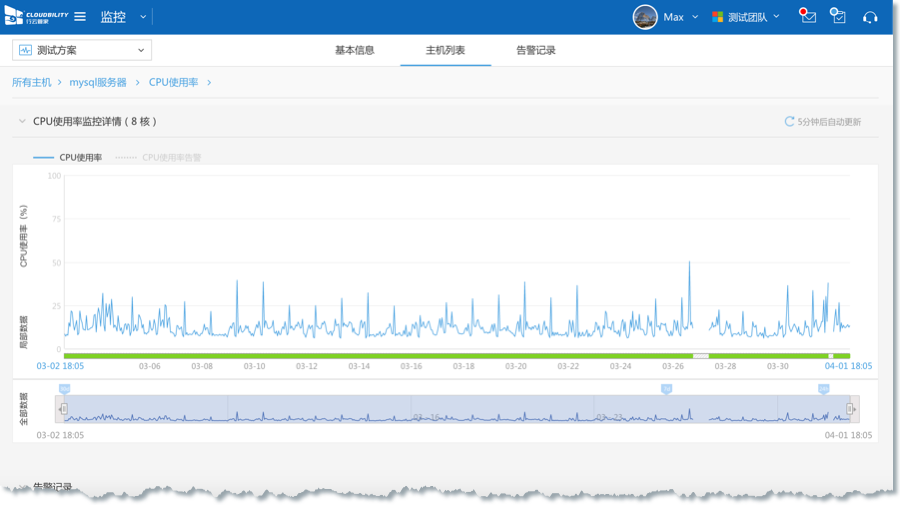Go to 所有主机 breadcrumb link
900x505 pixels.
pyautogui.click(x=31, y=82)
